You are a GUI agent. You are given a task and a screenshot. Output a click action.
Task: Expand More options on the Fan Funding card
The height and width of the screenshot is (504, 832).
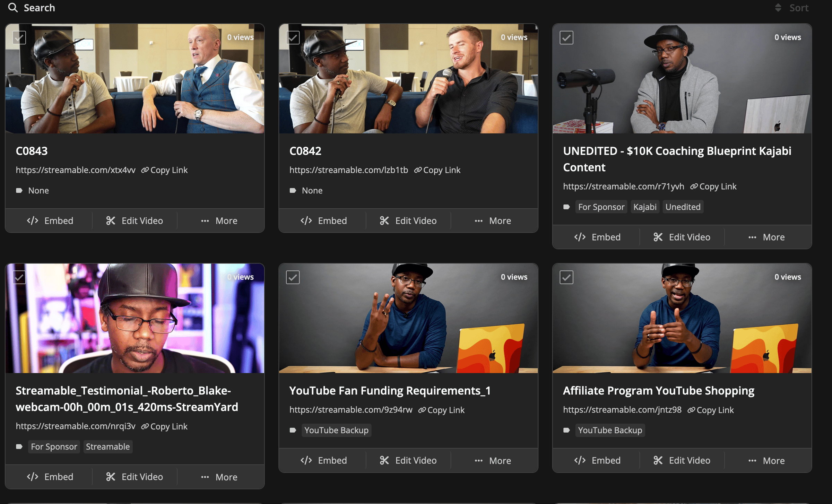coord(493,461)
